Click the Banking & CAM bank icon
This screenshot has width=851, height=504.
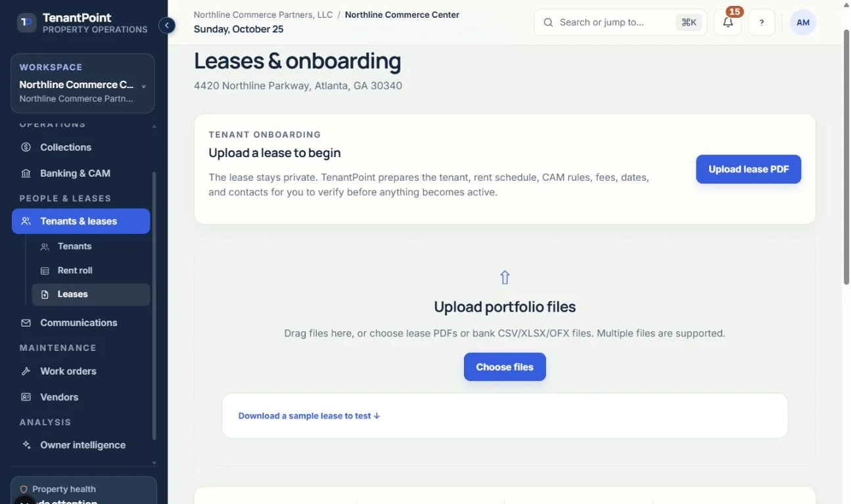pyautogui.click(x=26, y=173)
